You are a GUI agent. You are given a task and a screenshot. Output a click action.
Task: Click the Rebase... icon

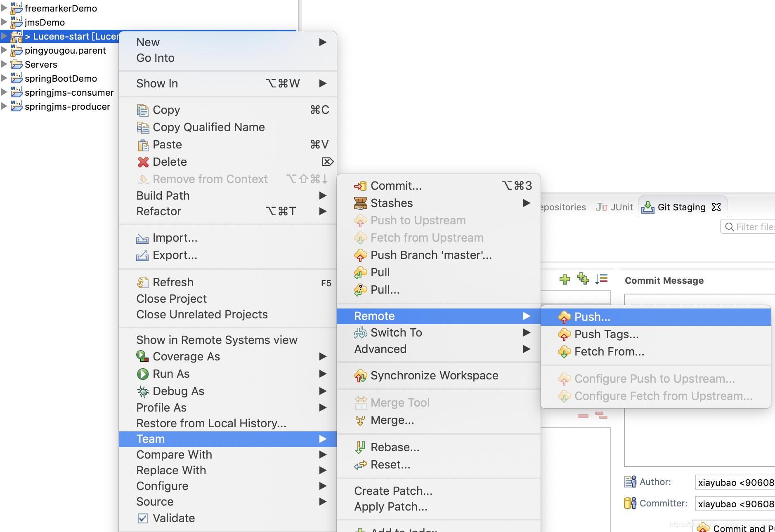click(x=360, y=447)
